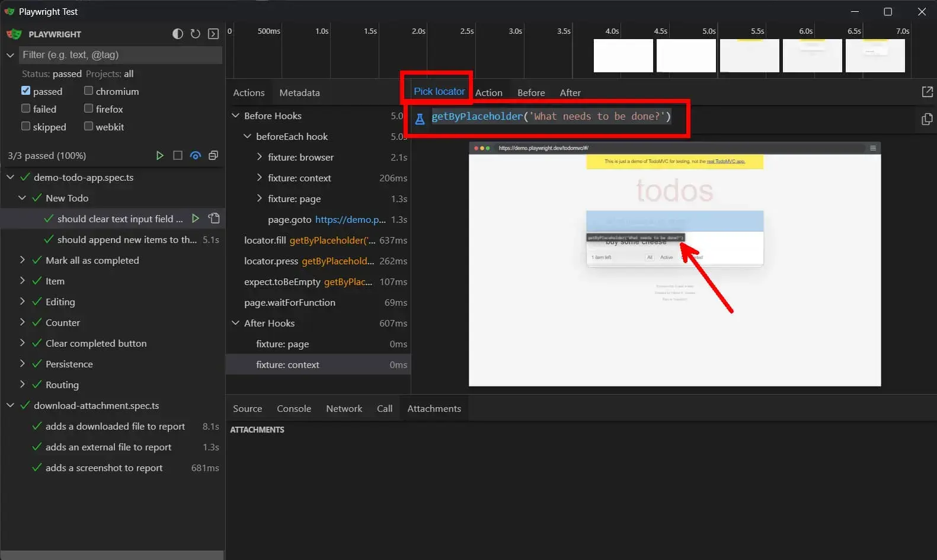This screenshot has height=560, width=937.
Task: Expand fixture: page under beforeEach hook
Action: pos(259,199)
